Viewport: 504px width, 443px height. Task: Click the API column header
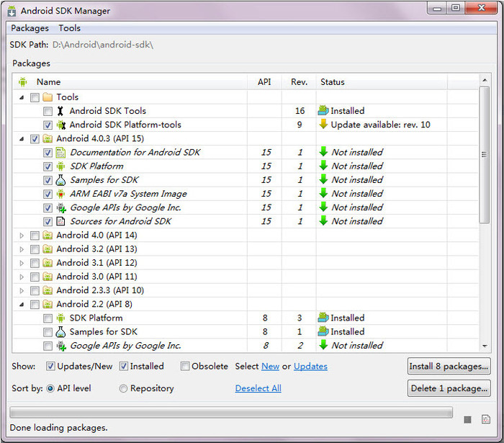pos(264,82)
